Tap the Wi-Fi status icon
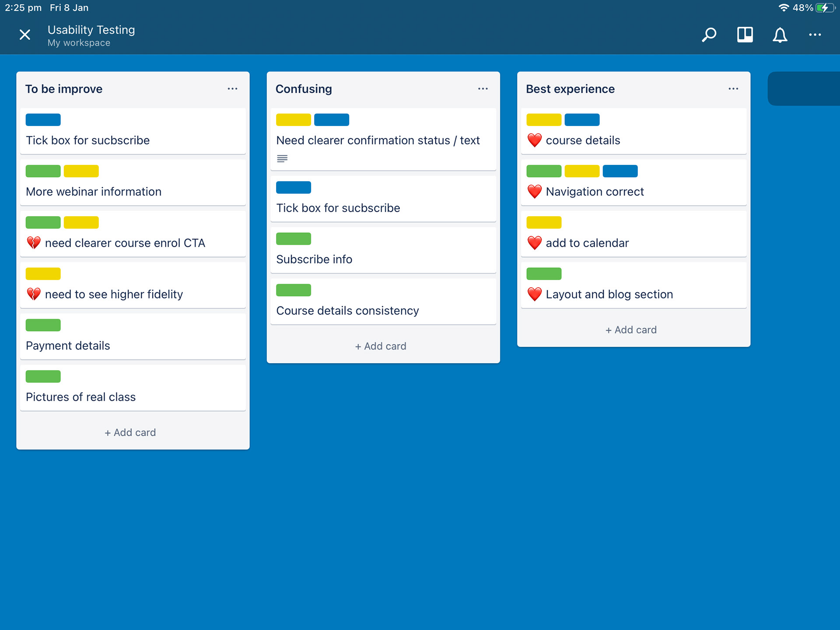Screen dimensions: 840x630 (x=784, y=7)
